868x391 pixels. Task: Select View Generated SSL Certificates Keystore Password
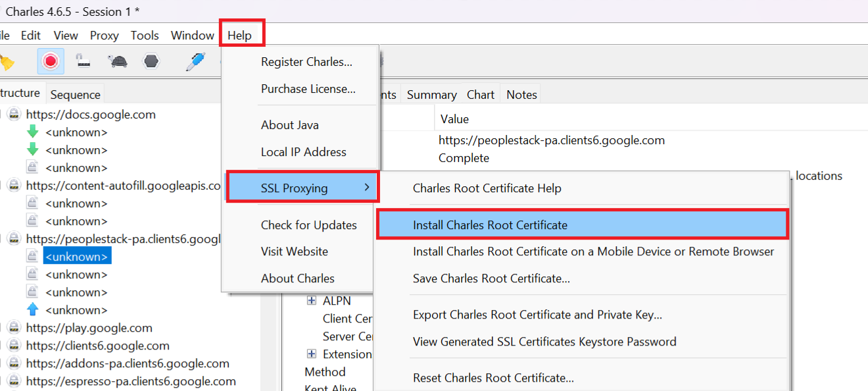point(545,342)
